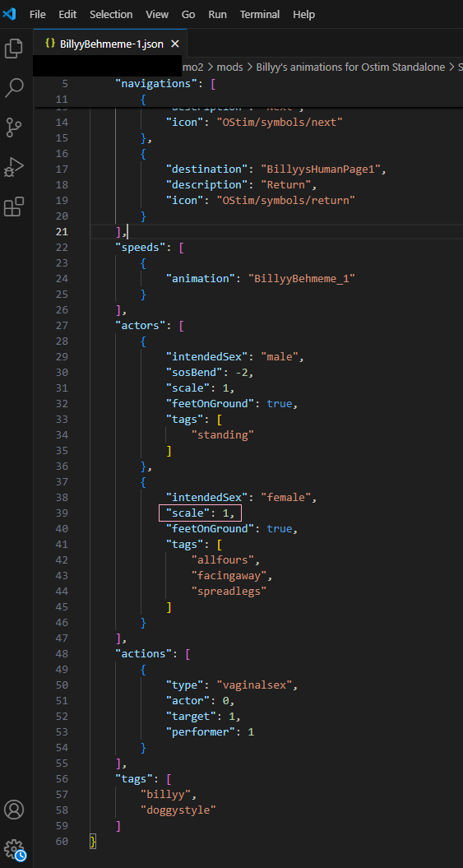This screenshot has height=868, width=463.
Task: Open the Run menu
Action: pyautogui.click(x=217, y=14)
